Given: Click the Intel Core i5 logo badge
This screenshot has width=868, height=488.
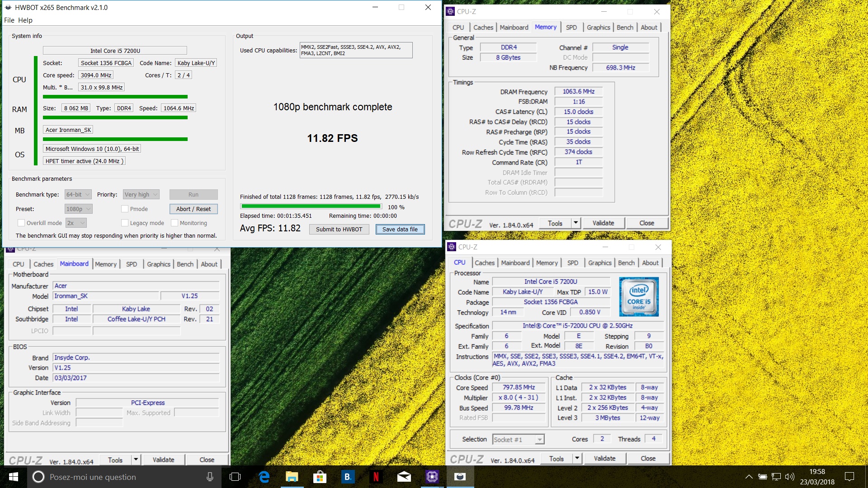Looking at the screenshot, I should 639,296.
